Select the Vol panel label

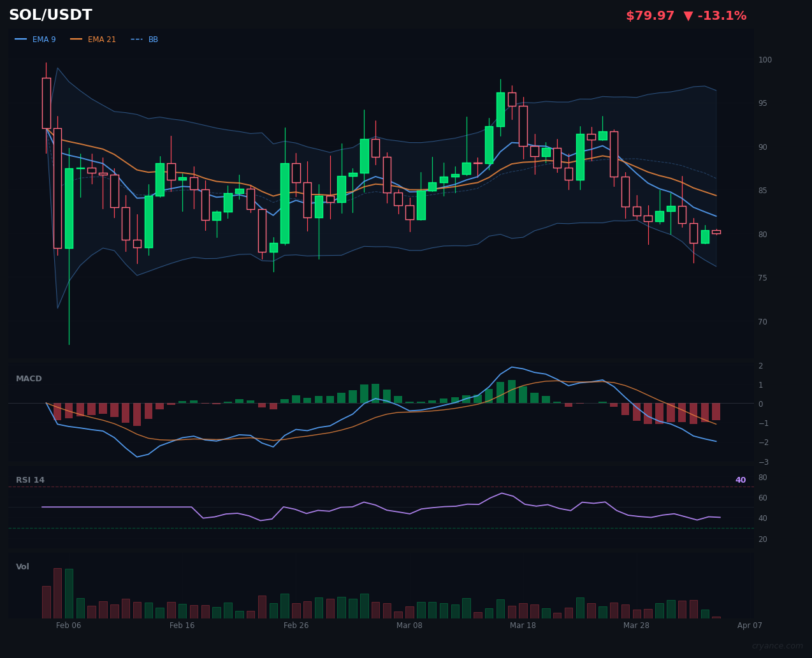[22, 567]
